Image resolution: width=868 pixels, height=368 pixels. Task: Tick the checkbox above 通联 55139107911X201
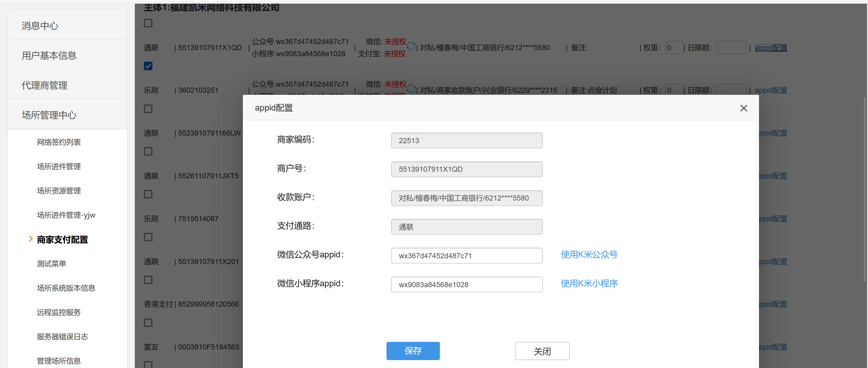(x=148, y=237)
